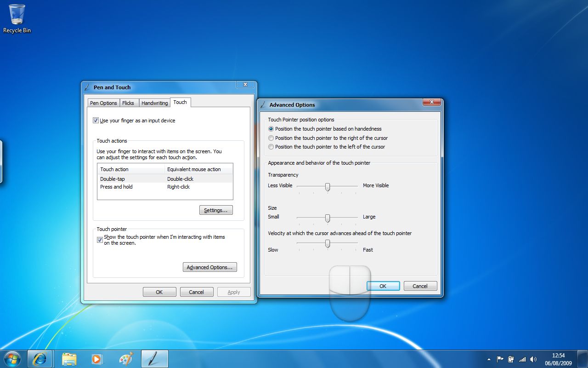Click the 'Double-click' mouse action cell
The width and height of the screenshot is (588, 368).
tap(180, 179)
